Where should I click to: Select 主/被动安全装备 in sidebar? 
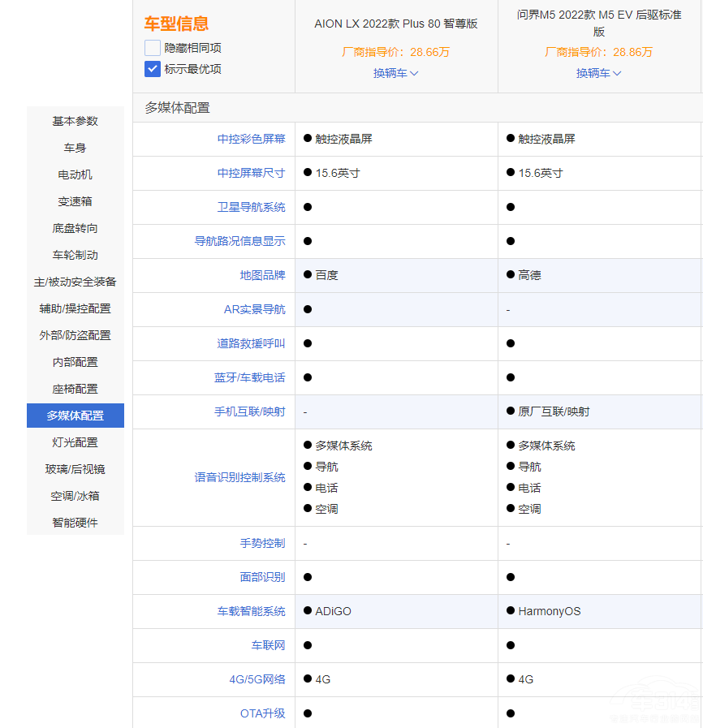(75, 282)
